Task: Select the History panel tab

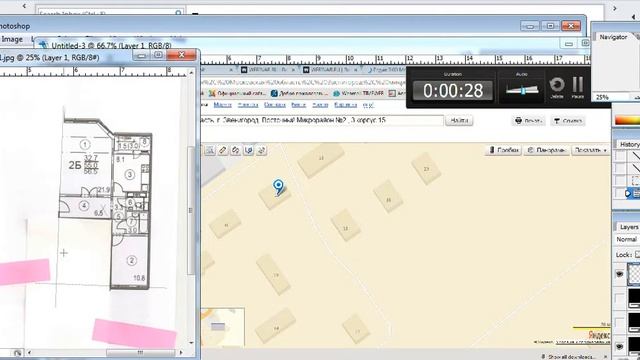Action: (629, 144)
